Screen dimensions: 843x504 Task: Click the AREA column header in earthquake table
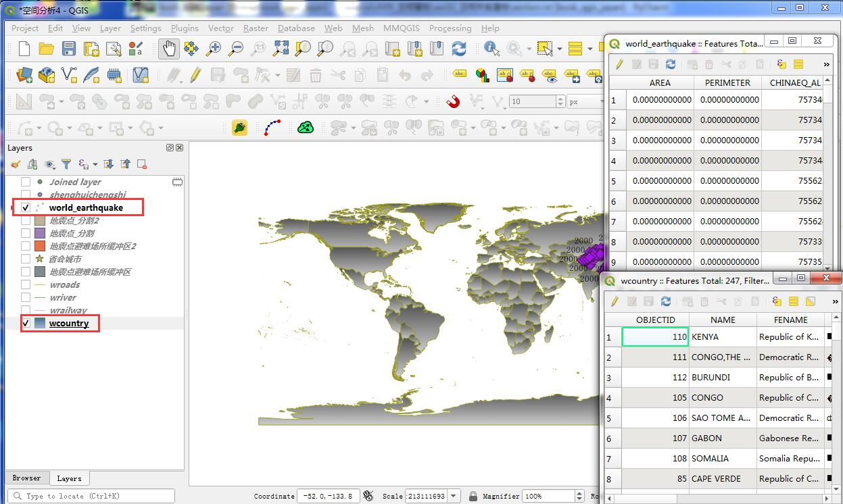click(x=660, y=82)
